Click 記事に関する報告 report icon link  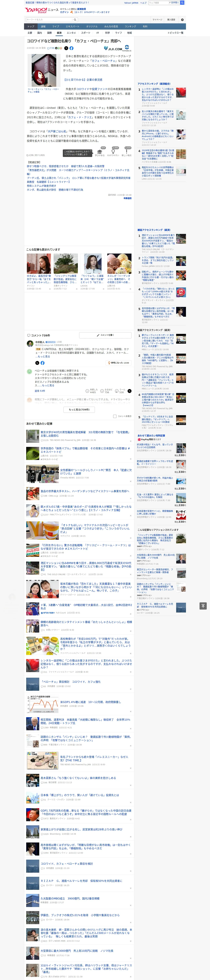[36, 155]
